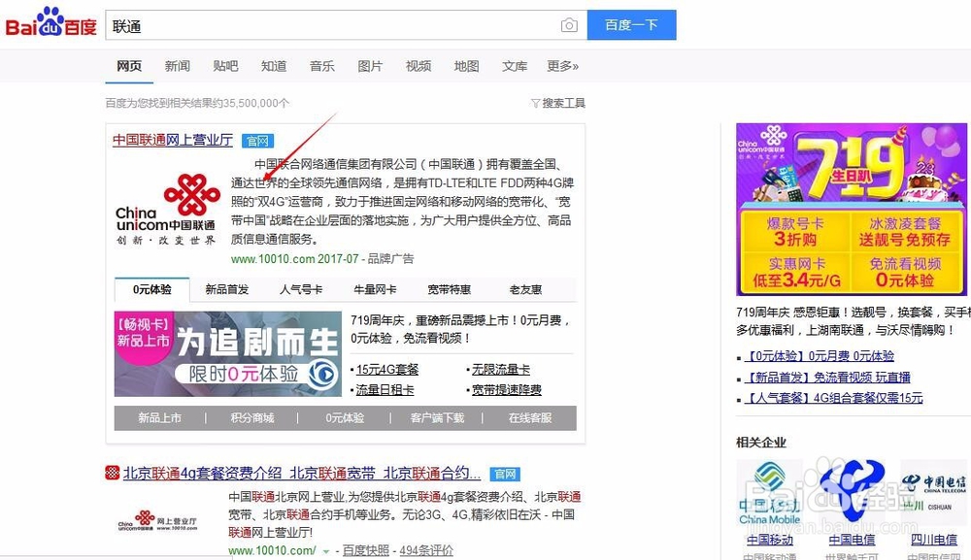The image size is (971, 560).
Task: Click 积分商城 in gray bar
Action: point(252,418)
